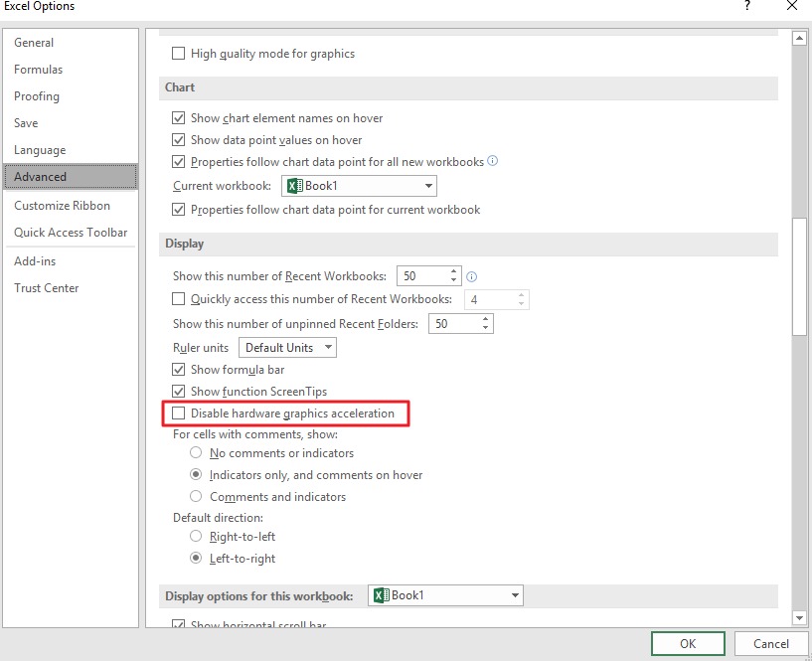This screenshot has width=812, height=661.
Task: Toggle Properties follow chart data point for all new workbooks
Action: (x=178, y=162)
